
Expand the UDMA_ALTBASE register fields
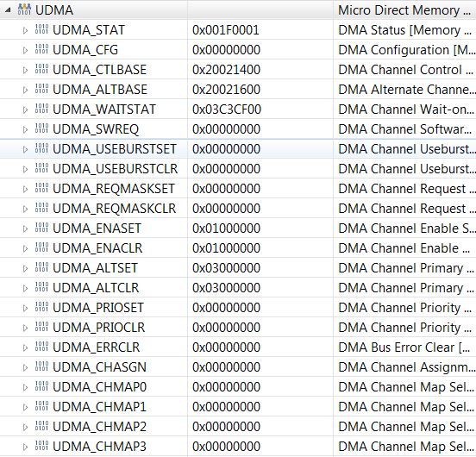[x=25, y=90]
